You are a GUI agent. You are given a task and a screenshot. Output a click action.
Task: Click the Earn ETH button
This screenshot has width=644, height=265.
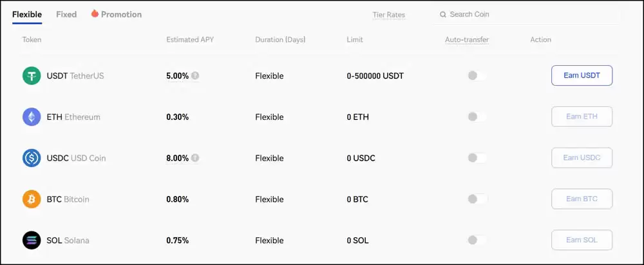pyautogui.click(x=582, y=117)
